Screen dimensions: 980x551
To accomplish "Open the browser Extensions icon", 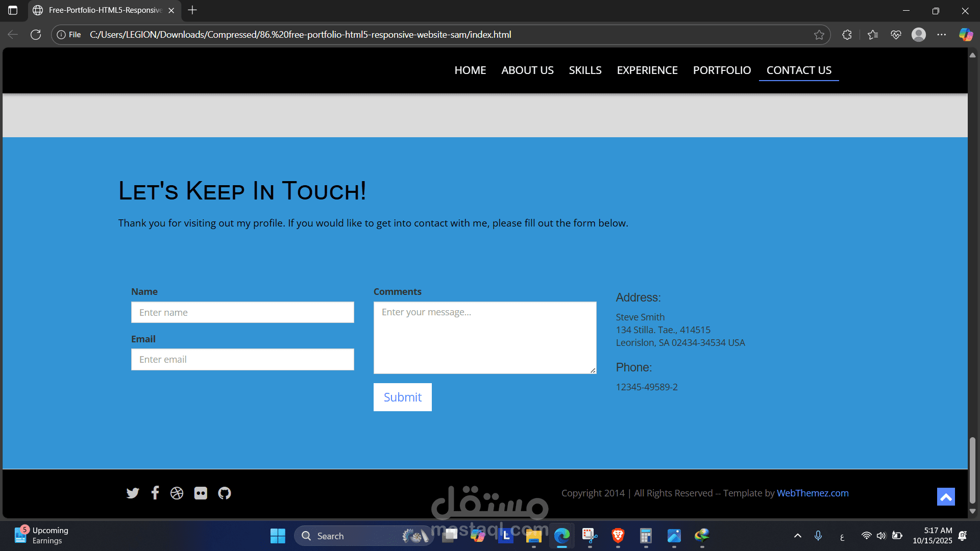I will (847, 35).
